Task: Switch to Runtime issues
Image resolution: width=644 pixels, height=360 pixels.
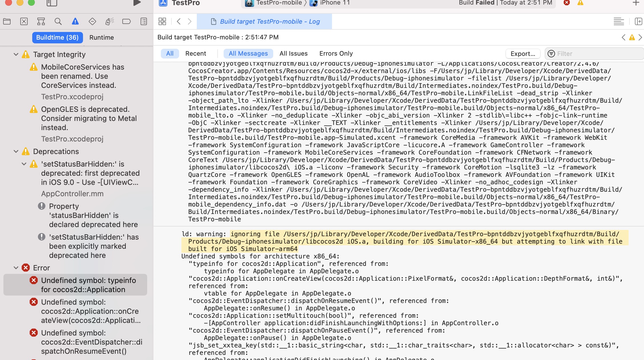Action: click(x=102, y=37)
